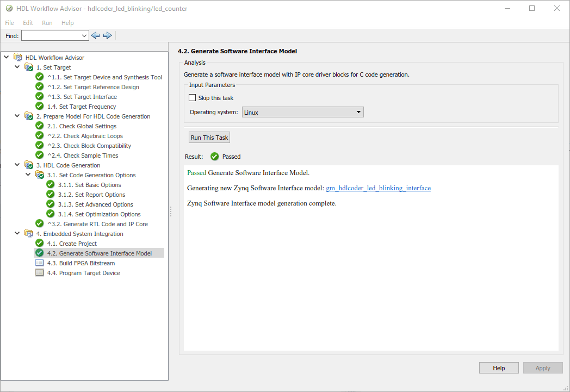
Task: Click the green check beside Set Target Frequency
Action: (40, 107)
